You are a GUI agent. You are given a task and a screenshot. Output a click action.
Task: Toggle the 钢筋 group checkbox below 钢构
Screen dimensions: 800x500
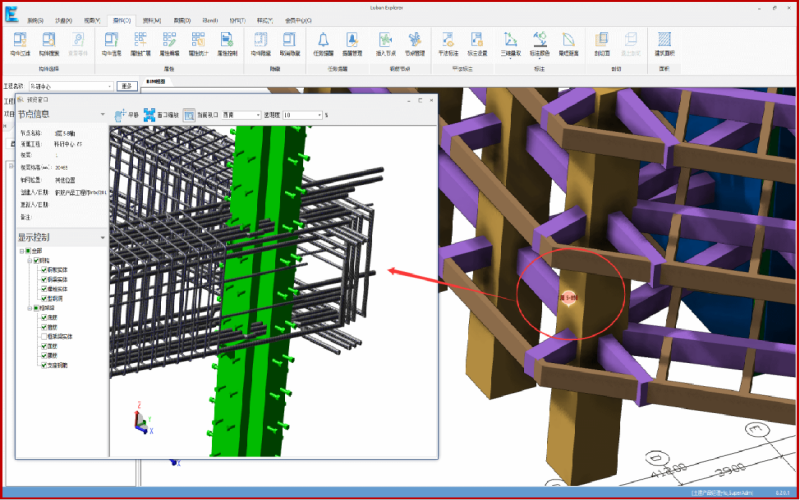(x=36, y=308)
